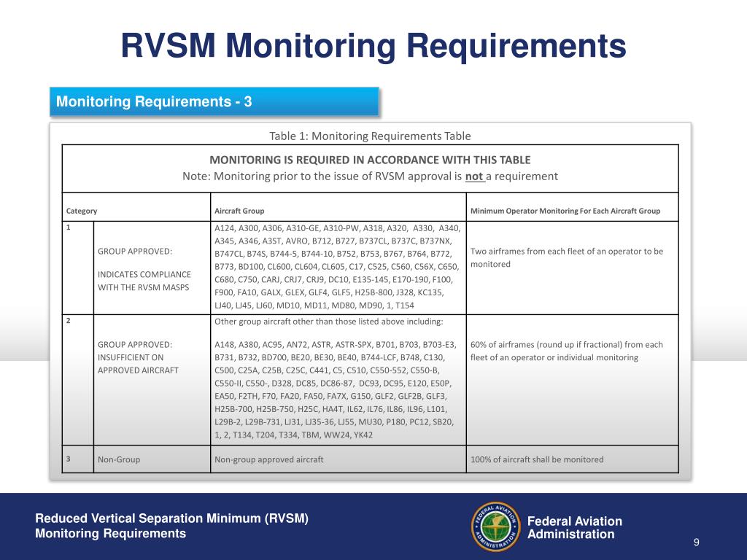747x560 pixels.
Task: Click 'Other group aircraft other than those listed above'
Action: (x=329, y=322)
